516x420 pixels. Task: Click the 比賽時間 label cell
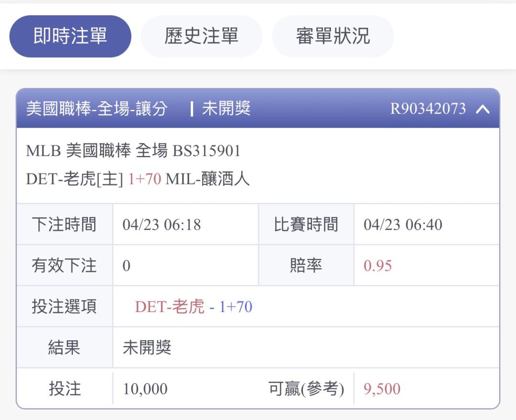click(306, 225)
